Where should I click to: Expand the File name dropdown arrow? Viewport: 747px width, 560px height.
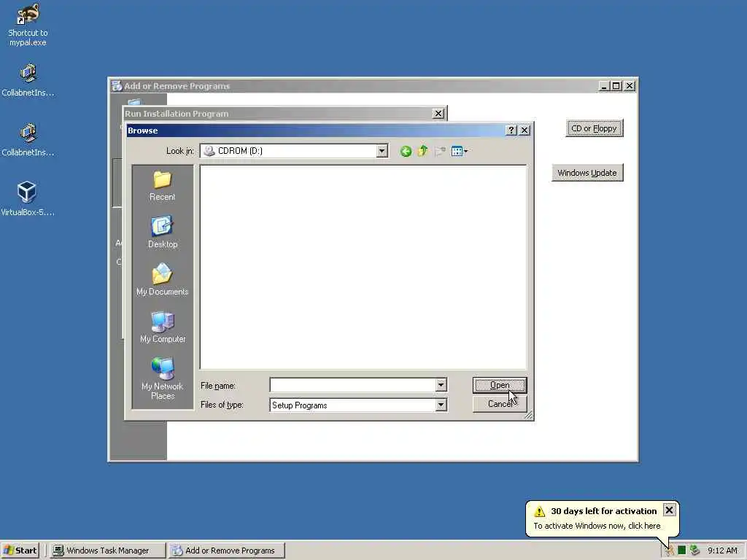(x=441, y=385)
